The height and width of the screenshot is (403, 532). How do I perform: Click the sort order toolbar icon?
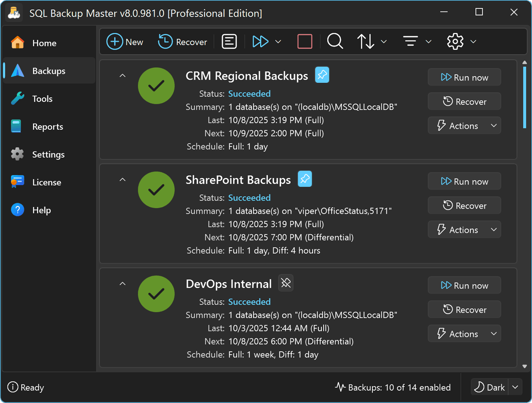(x=366, y=41)
